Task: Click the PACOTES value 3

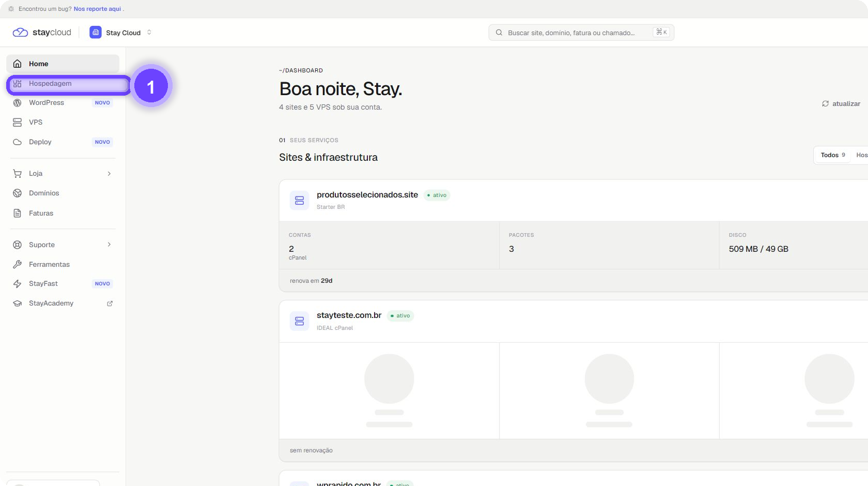Action: point(512,249)
